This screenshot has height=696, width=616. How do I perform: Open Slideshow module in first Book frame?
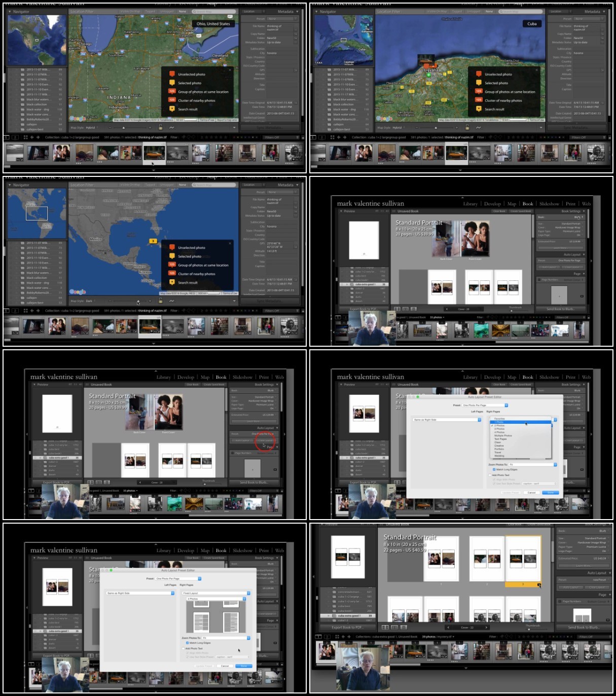549,204
